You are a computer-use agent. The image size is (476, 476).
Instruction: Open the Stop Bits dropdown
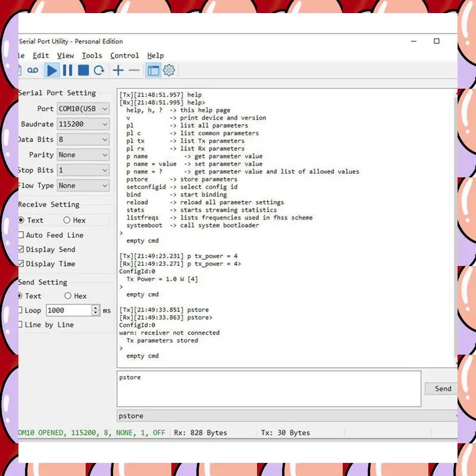tap(83, 170)
